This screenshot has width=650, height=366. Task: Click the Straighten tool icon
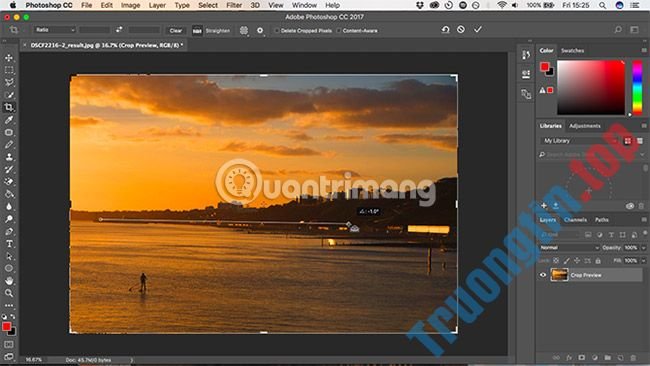[x=197, y=31]
